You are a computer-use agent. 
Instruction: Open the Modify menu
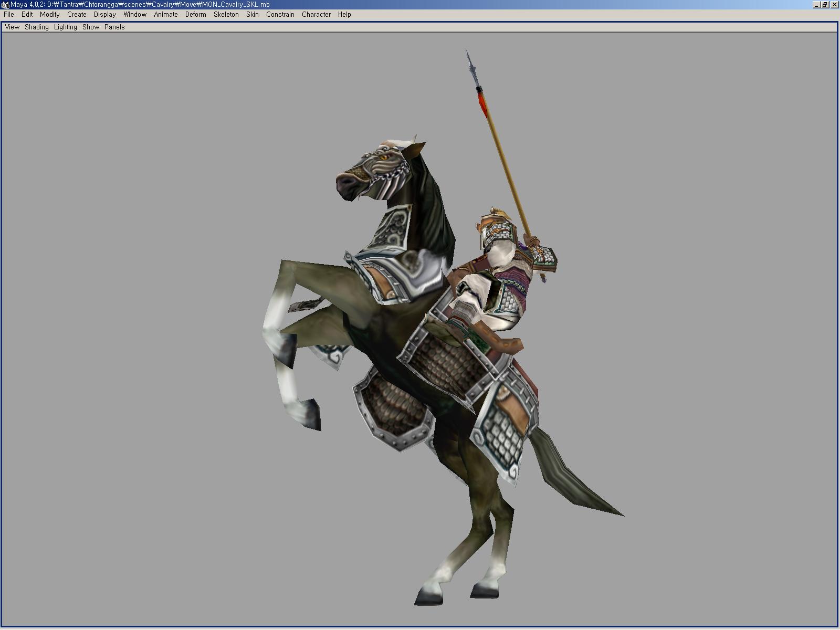coord(50,15)
